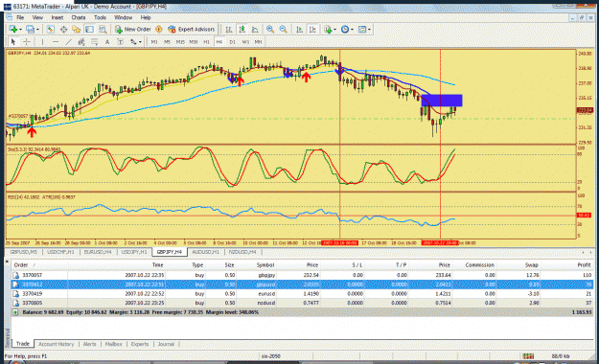Expand the Periods dropdown arrow
The image size is (599, 364).
click(x=353, y=30)
